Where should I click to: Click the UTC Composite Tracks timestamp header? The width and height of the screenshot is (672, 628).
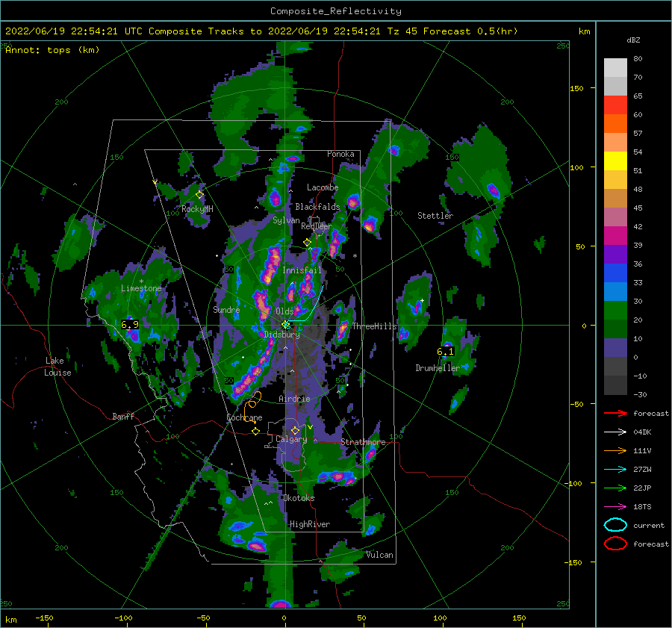(261, 31)
